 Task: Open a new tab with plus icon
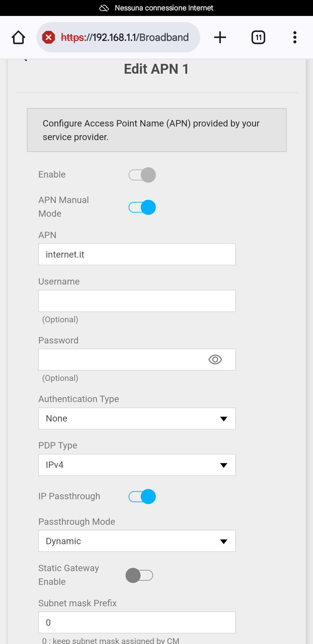220,37
